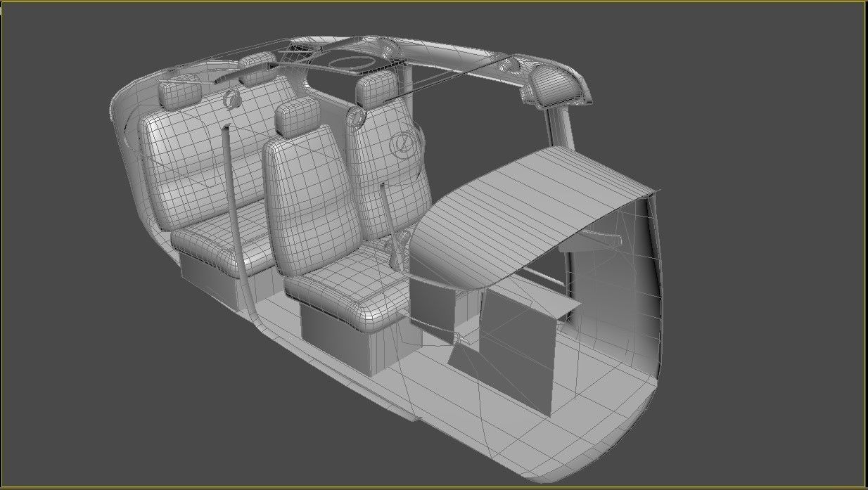Click the roof panel wireframe

click(394, 49)
